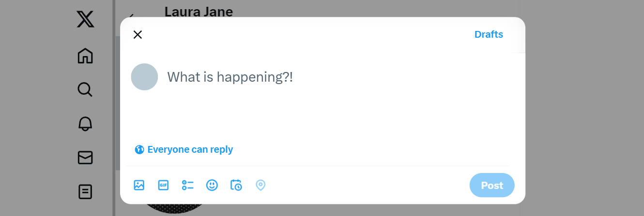Click the X logo in sidebar
Image resolution: width=644 pixels, height=216 pixels.
point(85,19)
